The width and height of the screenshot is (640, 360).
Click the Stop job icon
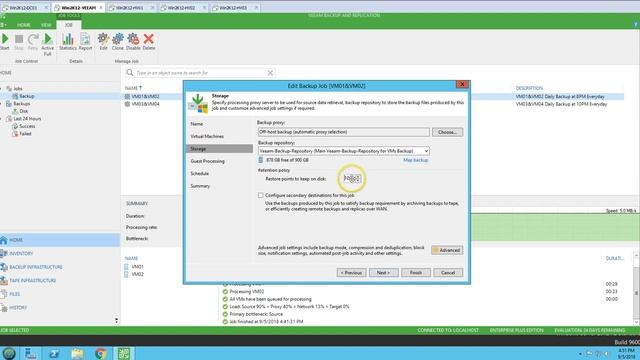point(19,40)
